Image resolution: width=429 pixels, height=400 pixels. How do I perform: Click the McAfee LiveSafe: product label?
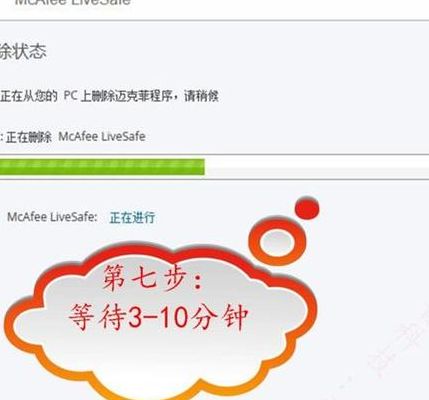click(52, 217)
